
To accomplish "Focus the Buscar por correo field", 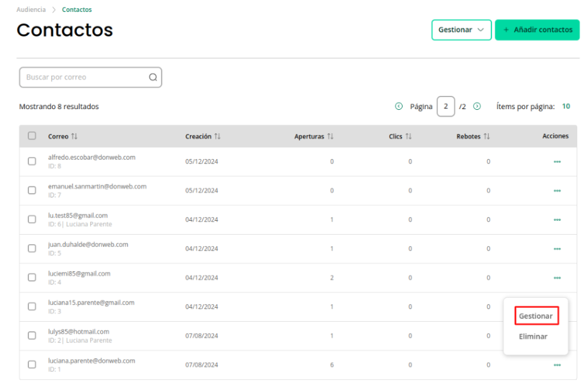I will pos(90,77).
